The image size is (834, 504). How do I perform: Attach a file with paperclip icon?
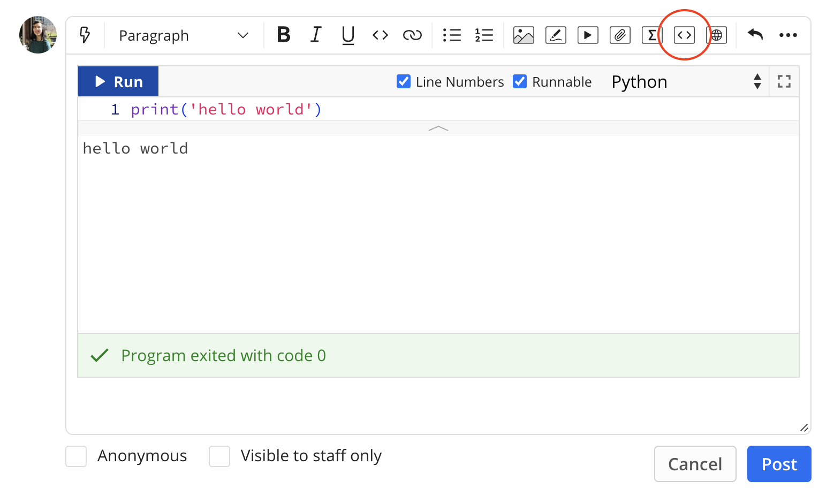click(x=620, y=35)
